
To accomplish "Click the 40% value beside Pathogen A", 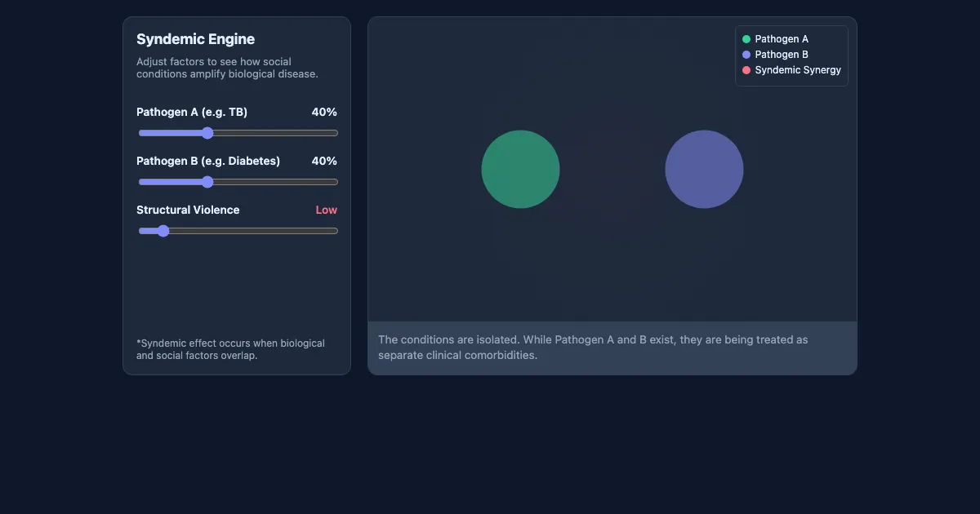I will pos(324,112).
